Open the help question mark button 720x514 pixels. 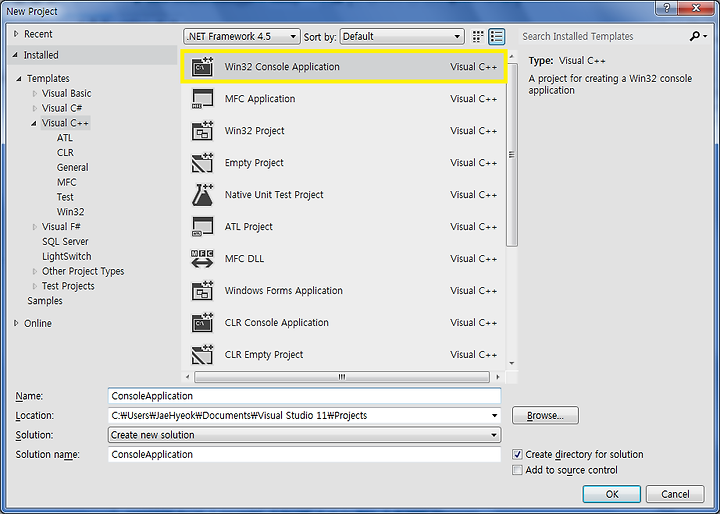tap(667, 8)
